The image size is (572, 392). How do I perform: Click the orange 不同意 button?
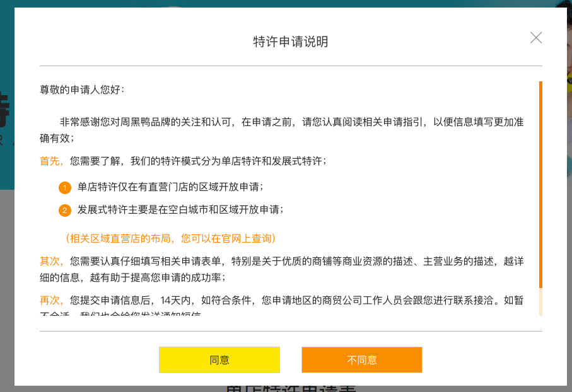click(362, 360)
